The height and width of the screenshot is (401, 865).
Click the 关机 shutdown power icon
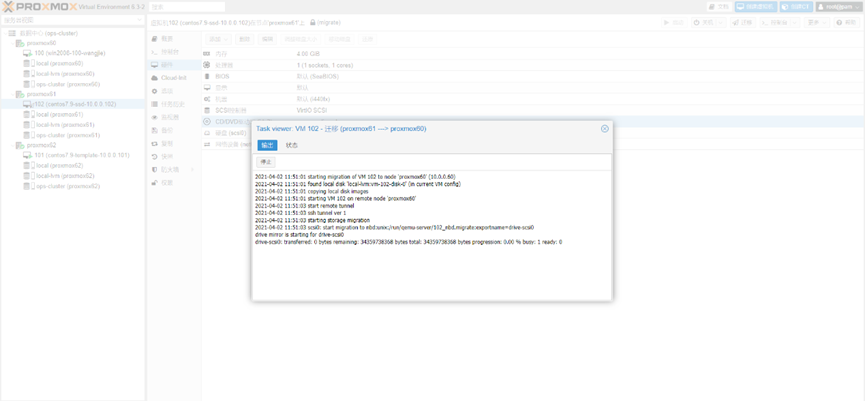pos(696,23)
